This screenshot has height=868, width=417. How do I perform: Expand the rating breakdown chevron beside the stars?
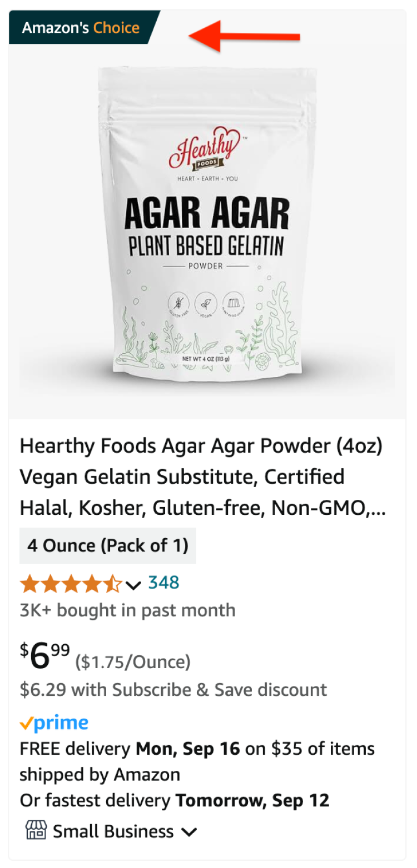(x=133, y=584)
